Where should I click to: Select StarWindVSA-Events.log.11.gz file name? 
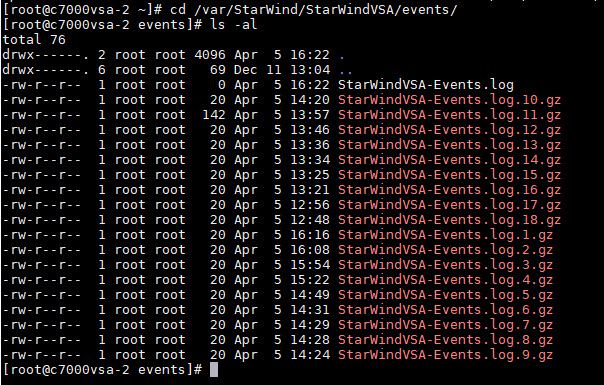pos(449,115)
